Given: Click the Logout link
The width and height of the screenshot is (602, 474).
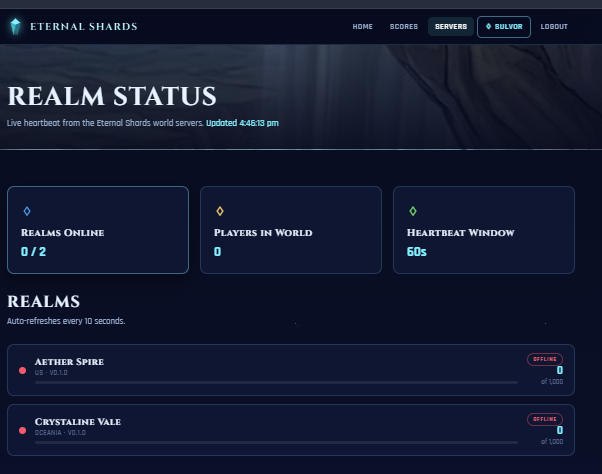Looking at the screenshot, I should 554,26.
